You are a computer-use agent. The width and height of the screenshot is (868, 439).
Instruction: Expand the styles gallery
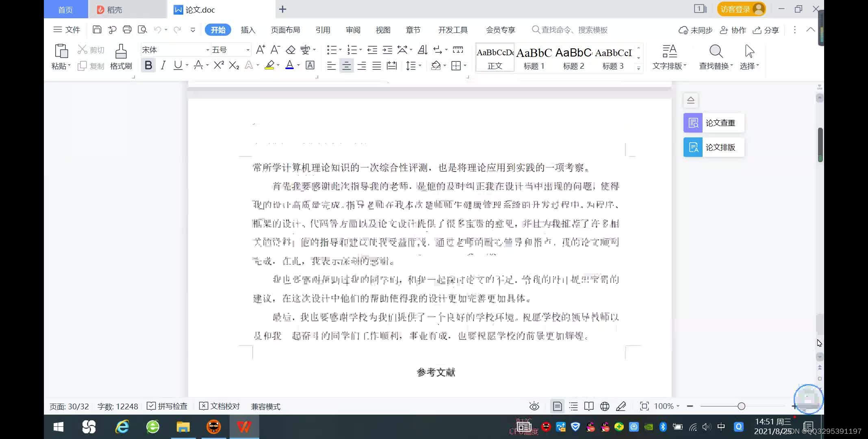pos(639,68)
